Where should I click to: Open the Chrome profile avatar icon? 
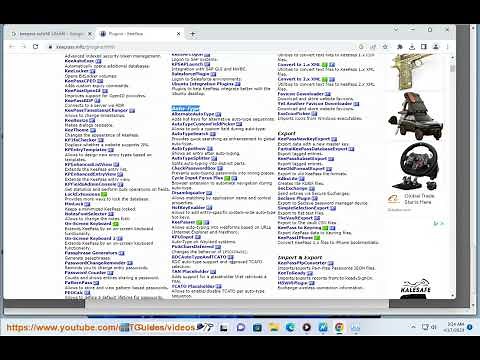click(435, 47)
